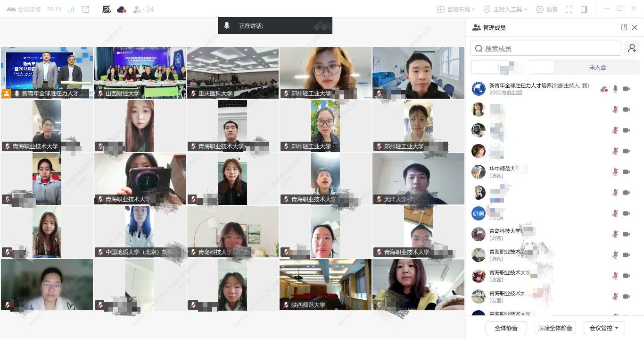Select the 陕西师范大学 video thumbnail
The width and height of the screenshot is (644, 339).
click(x=325, y=284)
